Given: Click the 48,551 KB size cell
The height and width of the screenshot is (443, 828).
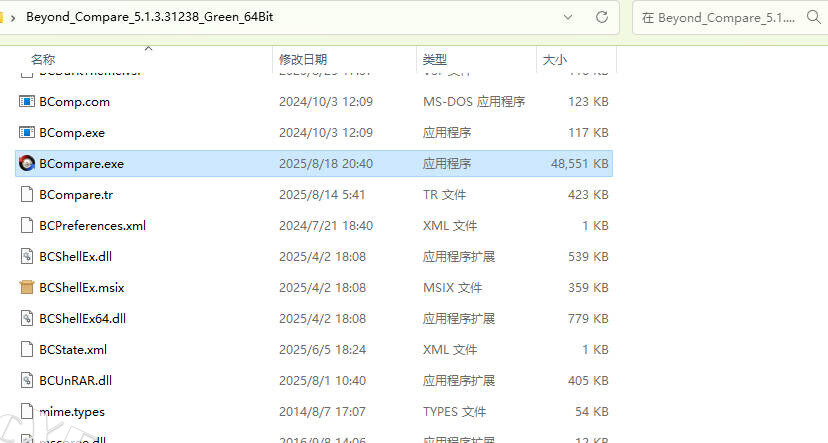Looking at the screenshot, I should [580, 164].
